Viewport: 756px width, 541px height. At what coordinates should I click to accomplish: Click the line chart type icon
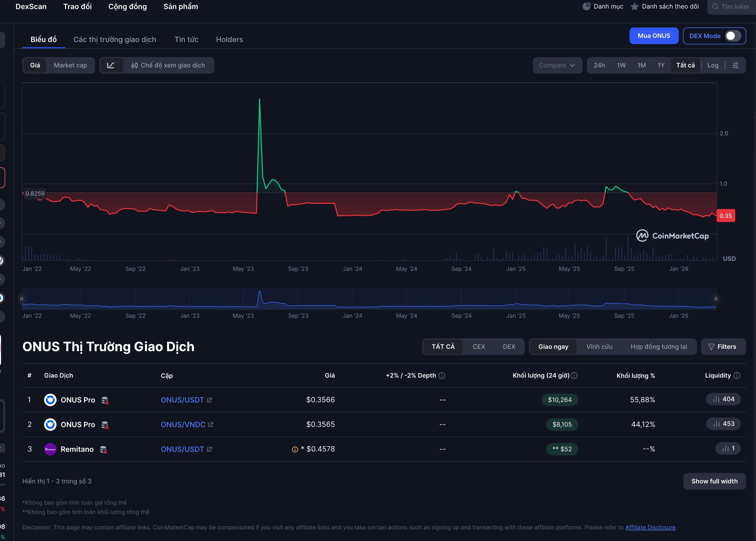(x=111, y=65)
